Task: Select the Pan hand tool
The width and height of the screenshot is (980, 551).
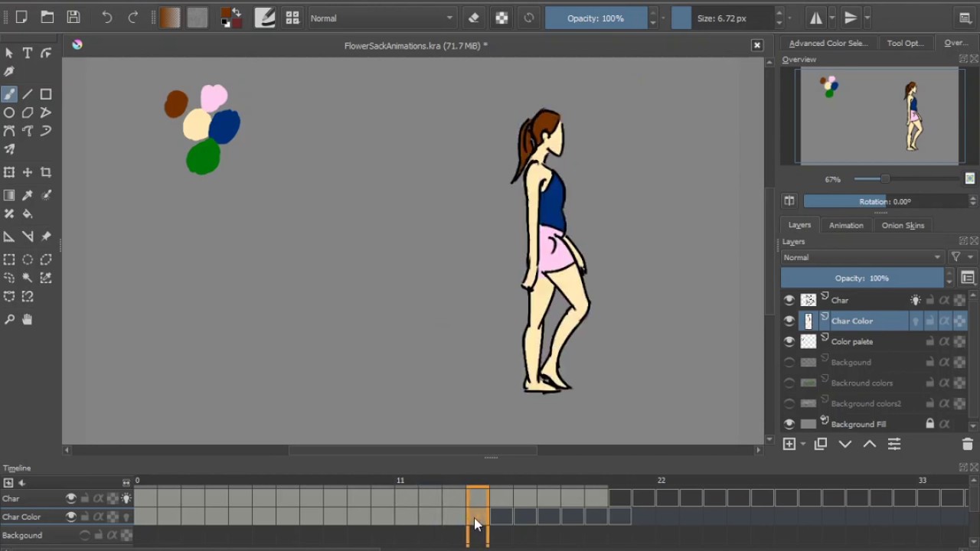Action: 28,319
